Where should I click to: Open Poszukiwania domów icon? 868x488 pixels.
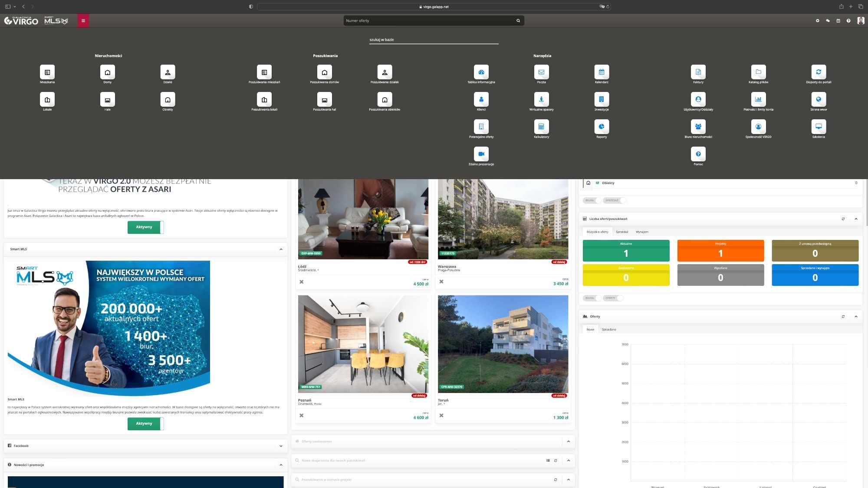click(324, 72)
